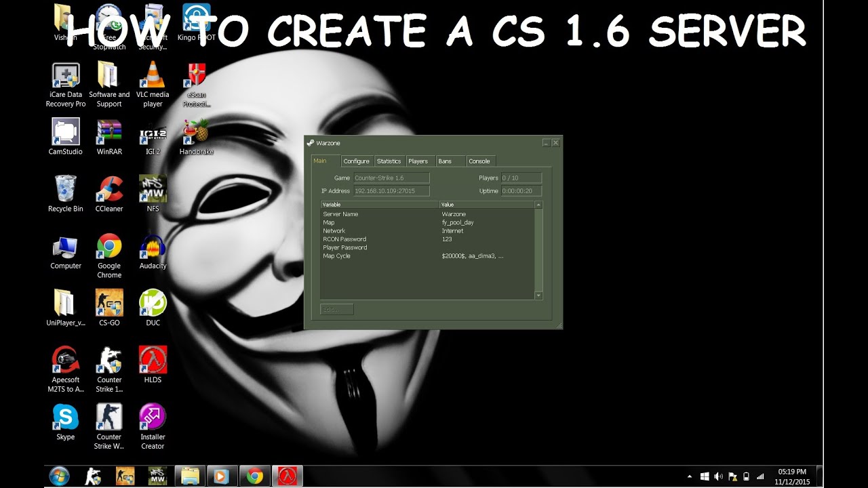Click the Uptime field
This screenshot has height=488, width=868.
click(x=521, y=191)
